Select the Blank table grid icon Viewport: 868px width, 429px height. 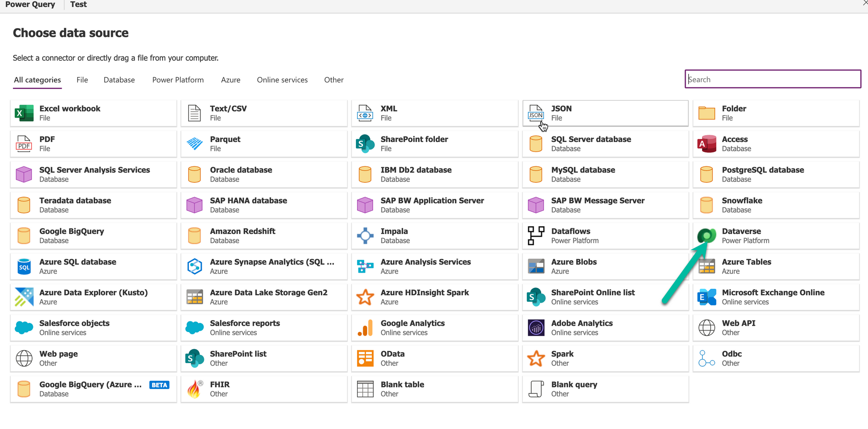pos(365,389)
